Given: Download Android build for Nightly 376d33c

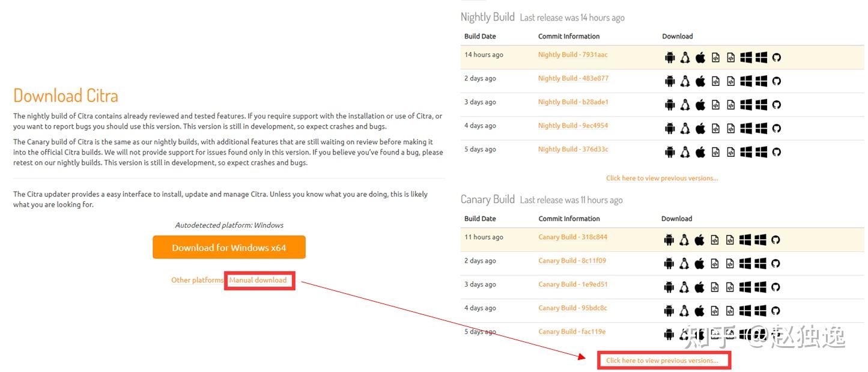Looking at the screenshot, I should 670,152.
